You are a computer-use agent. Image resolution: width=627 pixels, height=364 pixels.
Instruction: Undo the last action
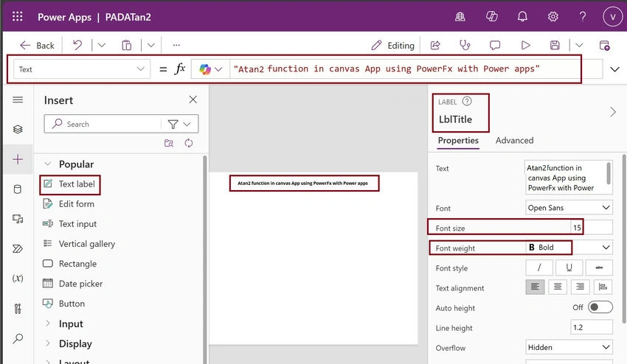point(77,45)
